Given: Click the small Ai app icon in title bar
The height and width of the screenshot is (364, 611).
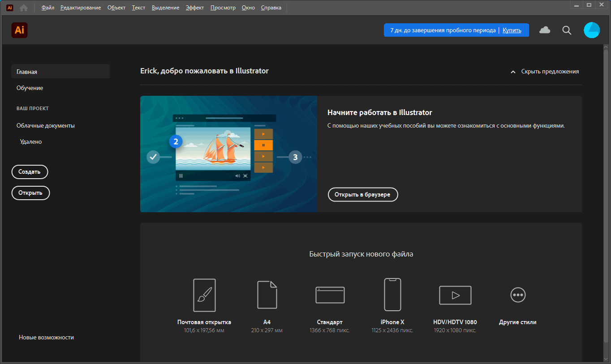Looking at the screenshot, I should click(x=10, y=8).
